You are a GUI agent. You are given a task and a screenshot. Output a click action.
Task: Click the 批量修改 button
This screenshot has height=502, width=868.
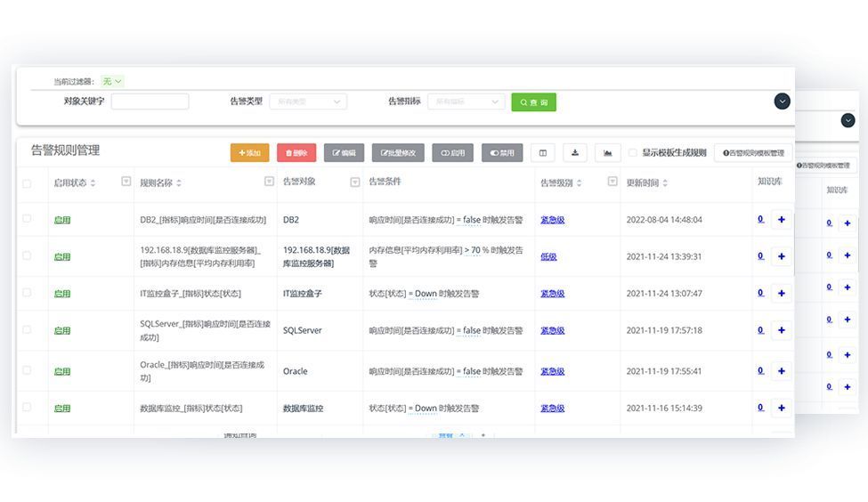tap(398, 153)
